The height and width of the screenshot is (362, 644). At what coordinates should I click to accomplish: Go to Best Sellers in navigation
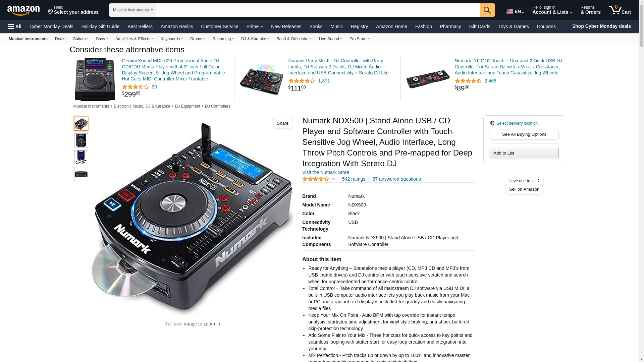click(x=140, y=26)
